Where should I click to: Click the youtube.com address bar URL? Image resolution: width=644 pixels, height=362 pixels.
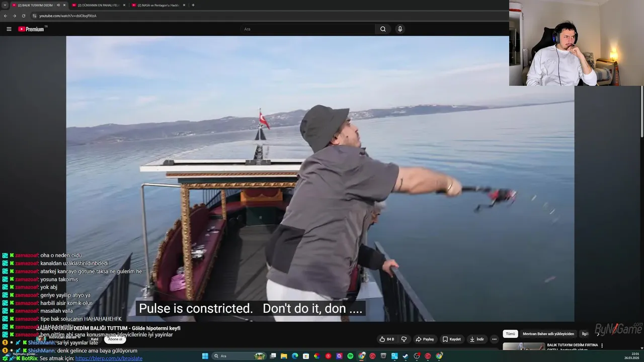pos(68,16)
